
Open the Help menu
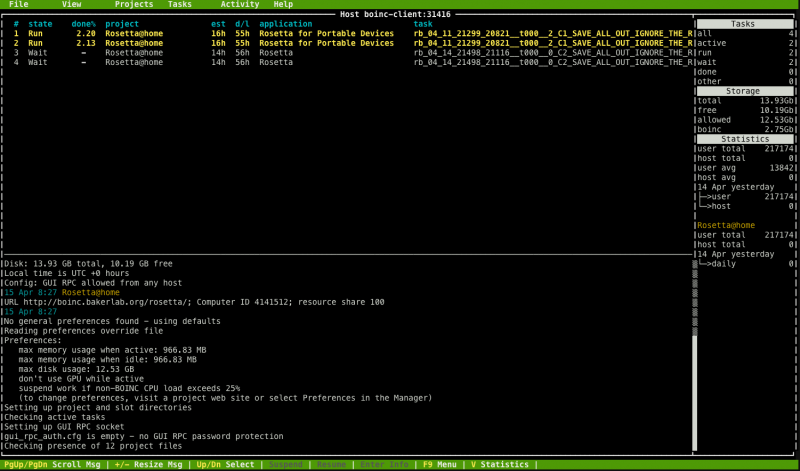(283, 5)
